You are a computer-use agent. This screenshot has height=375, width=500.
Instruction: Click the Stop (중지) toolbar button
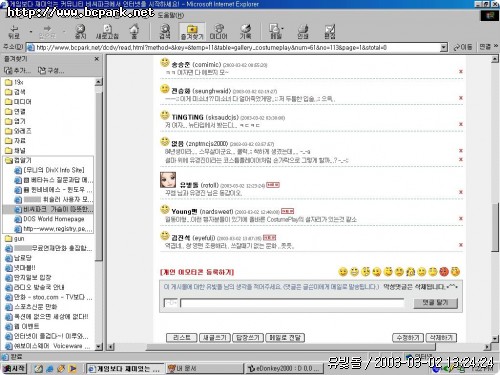coord(80,32)
